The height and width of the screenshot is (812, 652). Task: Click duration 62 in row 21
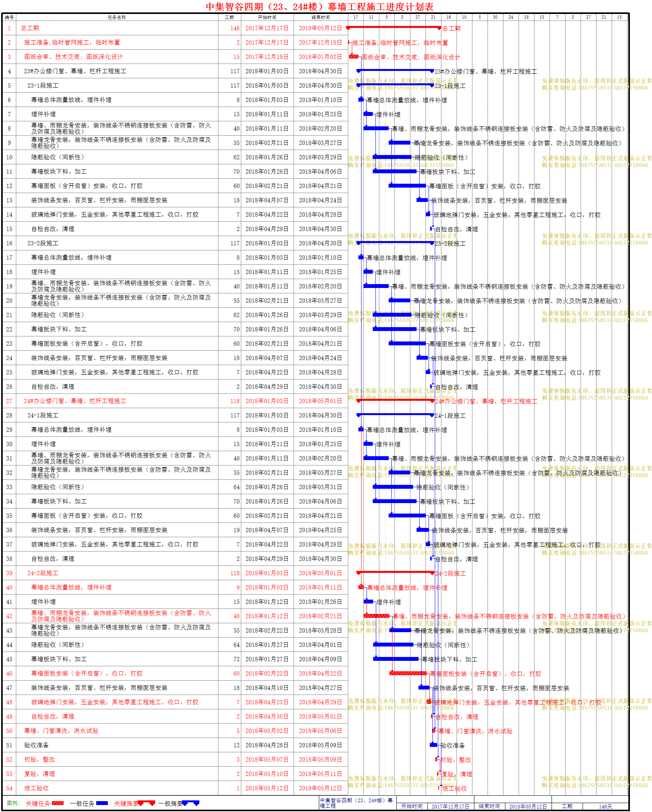point(236,315)
